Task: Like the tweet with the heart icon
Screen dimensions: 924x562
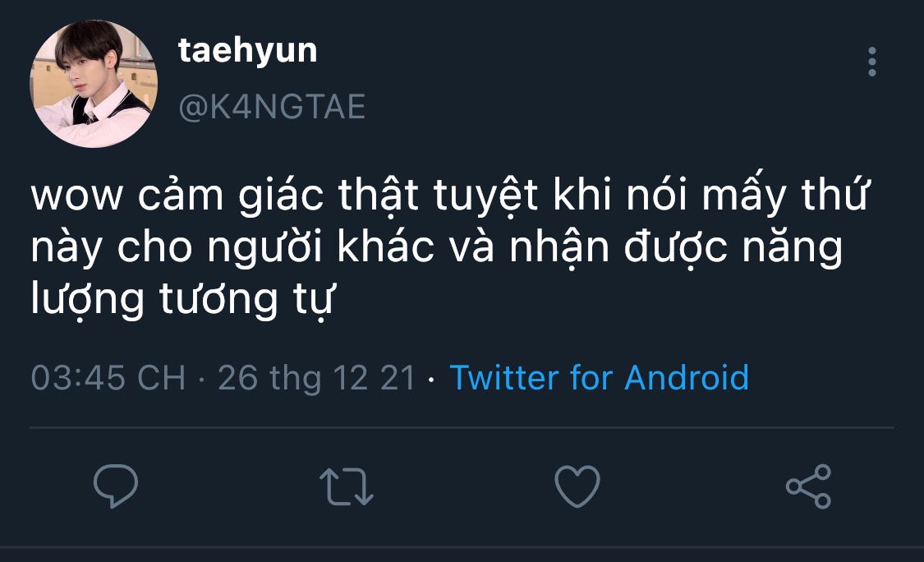Action: coord(577,486)
